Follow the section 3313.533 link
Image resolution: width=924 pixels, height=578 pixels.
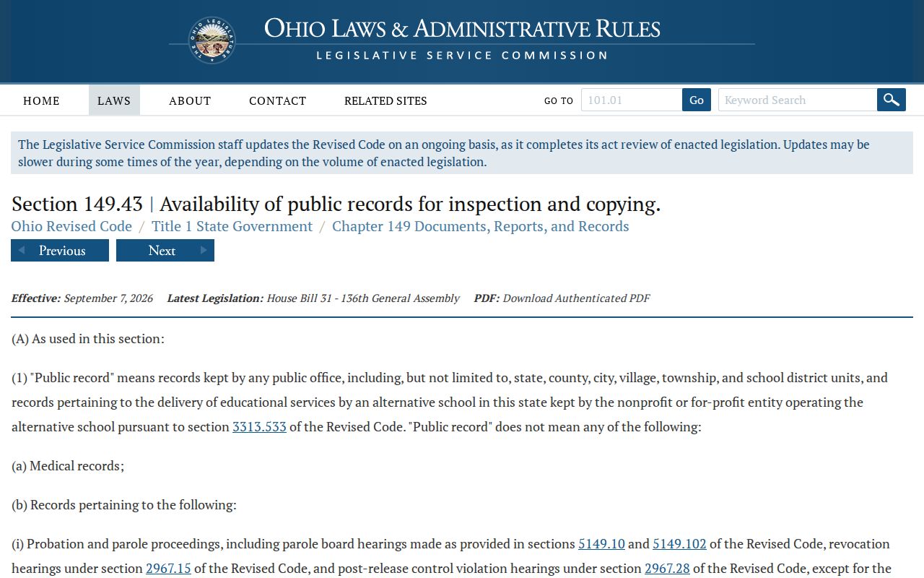(259, 427)
